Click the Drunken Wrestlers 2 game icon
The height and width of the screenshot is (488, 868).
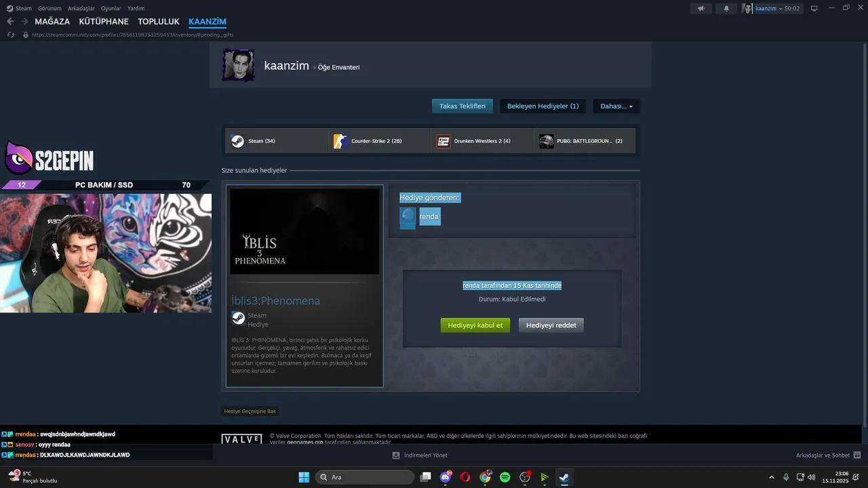(x=443, y=141)
